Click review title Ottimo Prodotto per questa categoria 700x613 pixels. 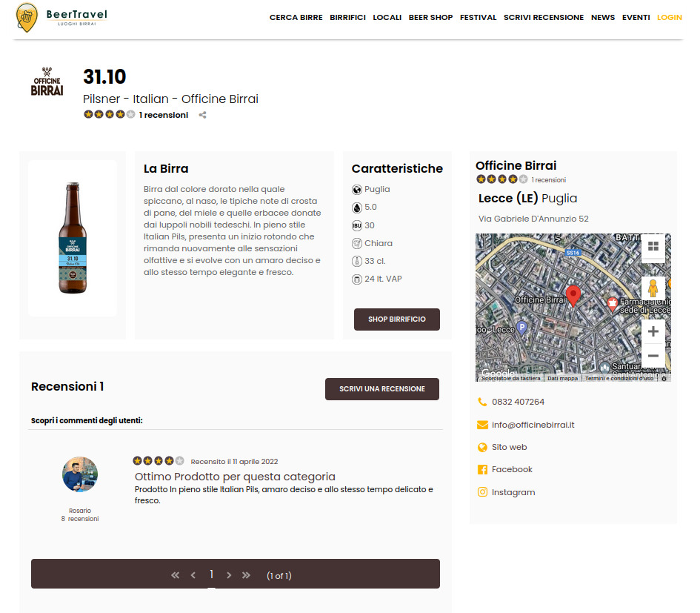tap(236, 477)
